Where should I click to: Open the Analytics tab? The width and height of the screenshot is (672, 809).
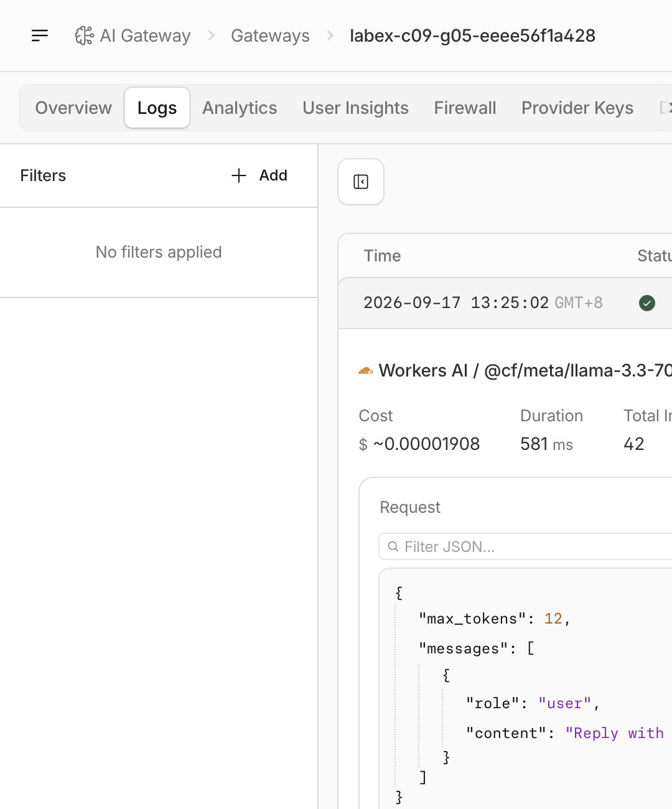[x=240, y=108]
